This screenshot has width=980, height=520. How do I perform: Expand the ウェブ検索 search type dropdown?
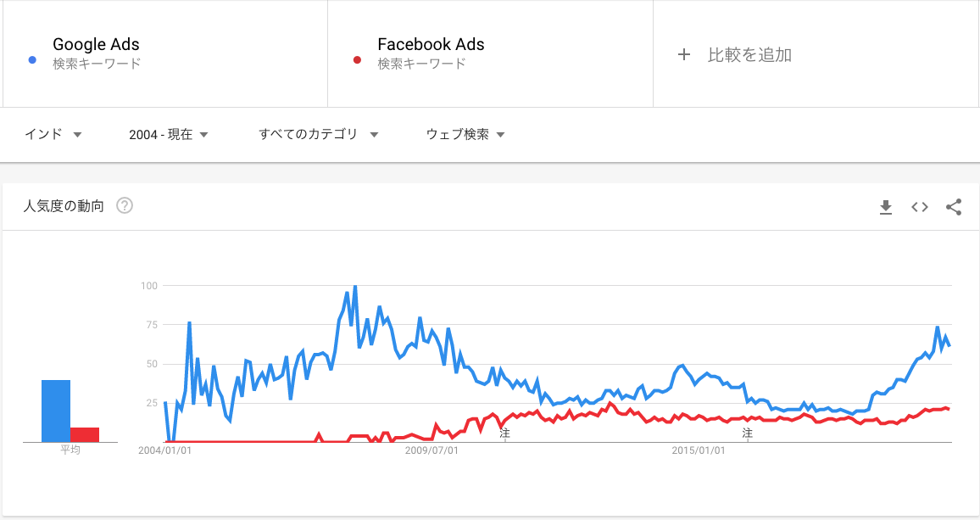coord(465,134)
